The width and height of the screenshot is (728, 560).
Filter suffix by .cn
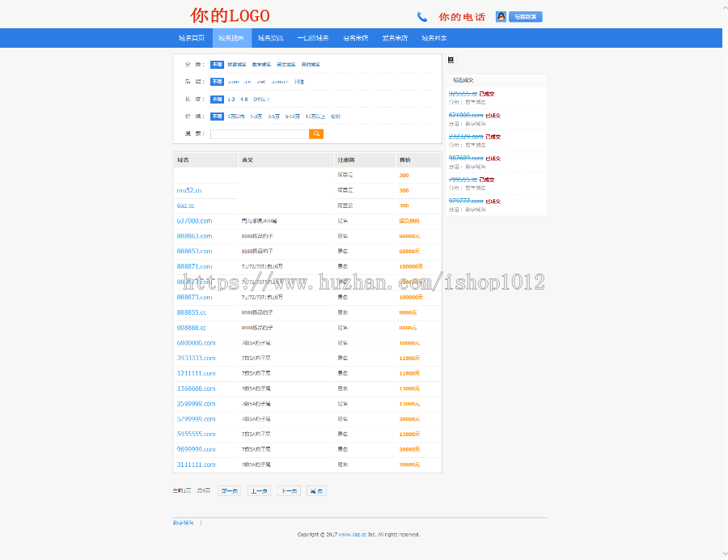[x=248, y=82]
